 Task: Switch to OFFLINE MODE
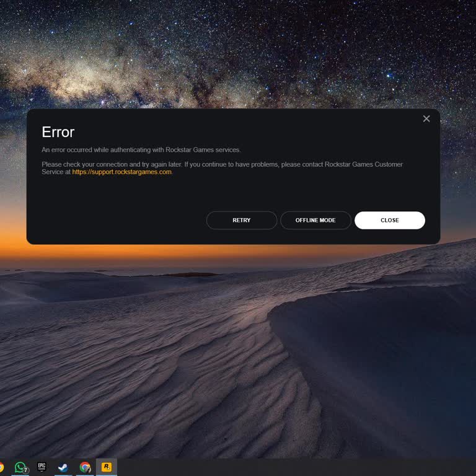[x=315, y=221]
